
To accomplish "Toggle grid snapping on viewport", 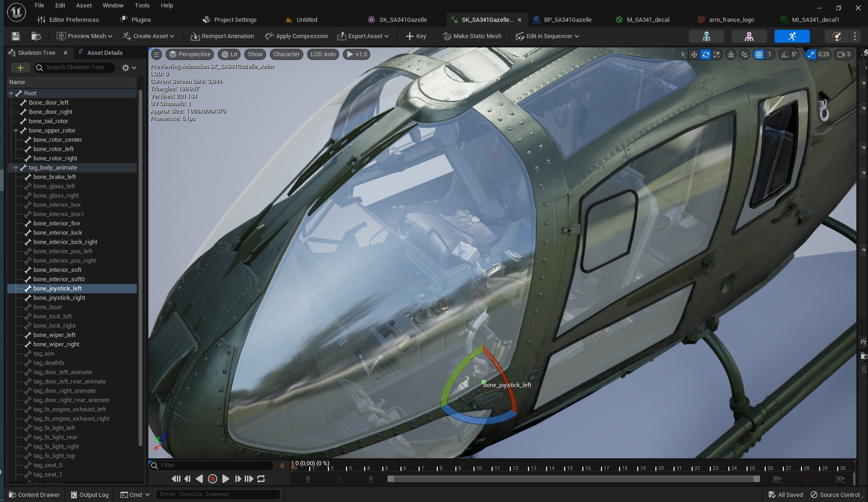I will click(759, 54).
